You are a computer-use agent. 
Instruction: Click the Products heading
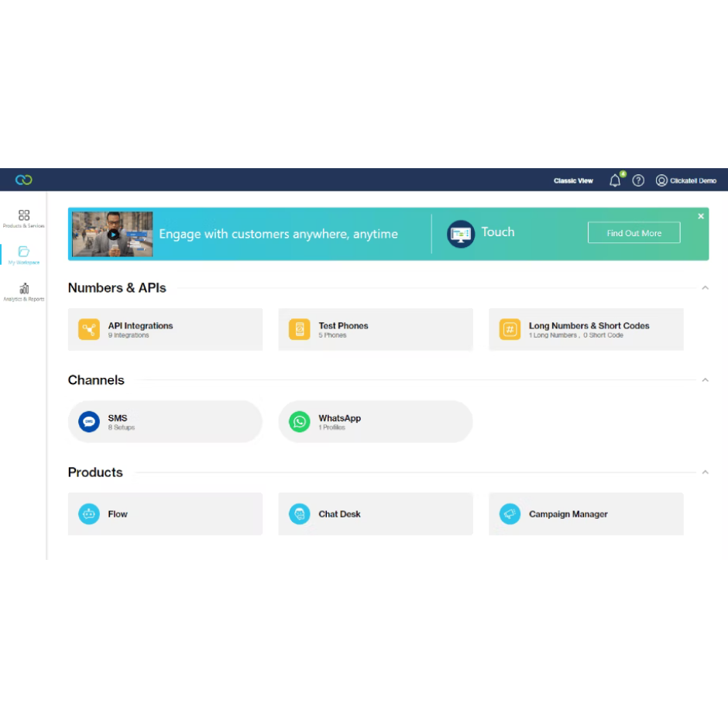click(95, 472)
